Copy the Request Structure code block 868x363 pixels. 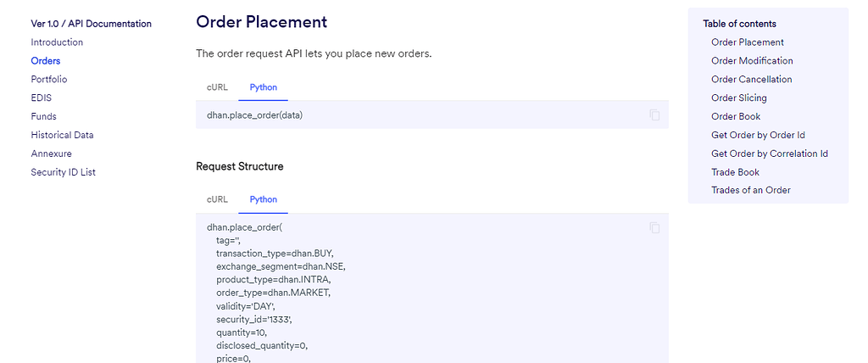654,227
